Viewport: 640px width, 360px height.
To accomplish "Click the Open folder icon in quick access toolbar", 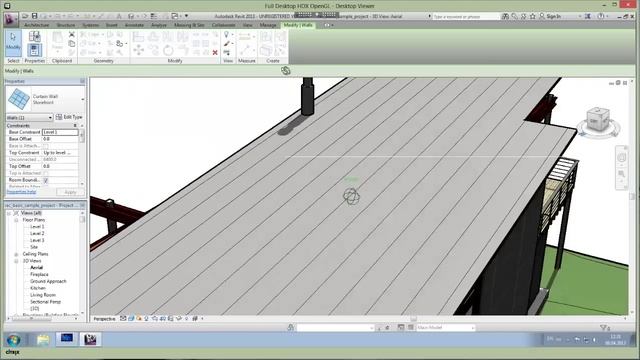I will click(25, 16).
